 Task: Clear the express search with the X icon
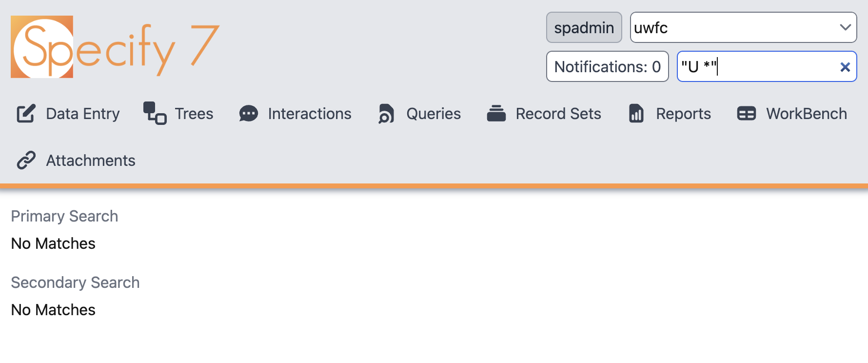pyautogui.click(x=845, y=66)
